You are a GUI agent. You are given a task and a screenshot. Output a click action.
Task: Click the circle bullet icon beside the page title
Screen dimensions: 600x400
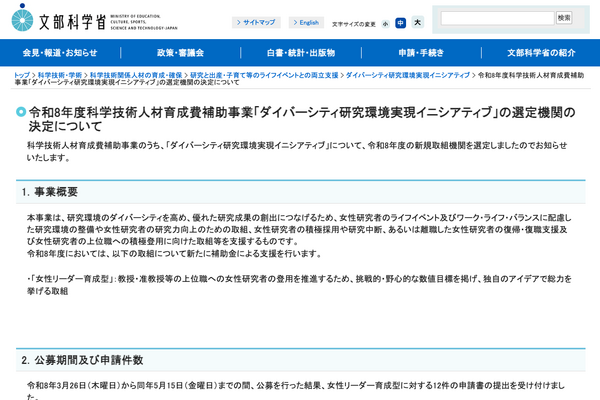(x=21, y=112)
